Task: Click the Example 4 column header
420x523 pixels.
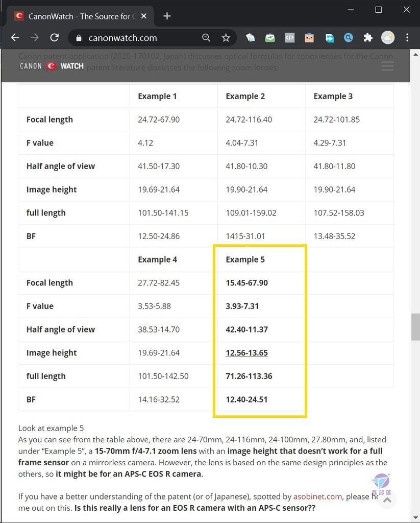Action: click(x=157, y=259)
